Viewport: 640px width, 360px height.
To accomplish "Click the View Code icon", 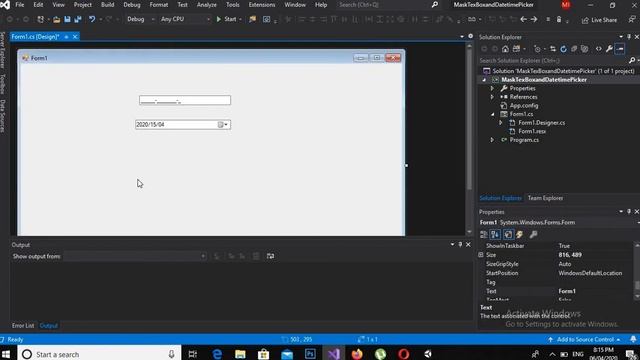I will tap(599, 49).
